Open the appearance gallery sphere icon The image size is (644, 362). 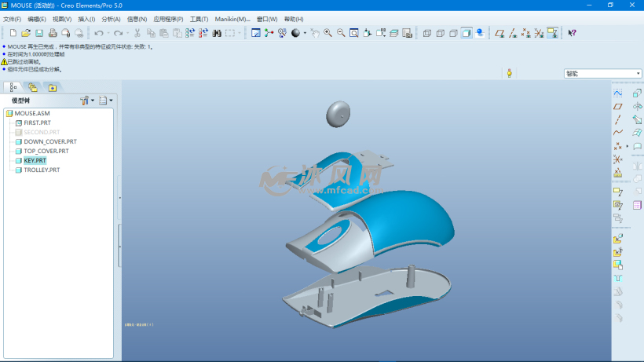point(295,33)
